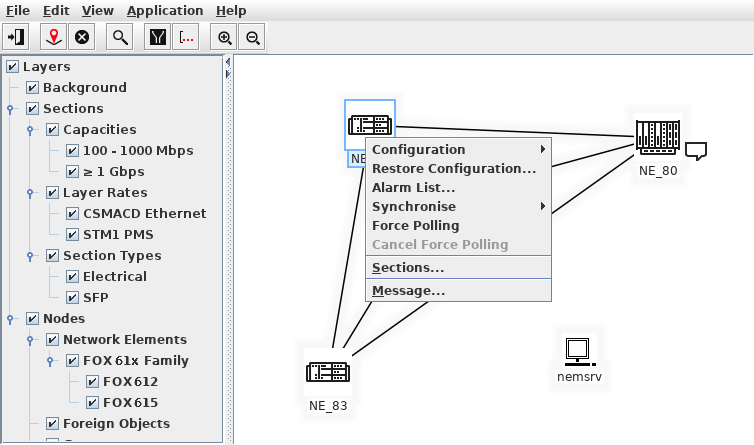Viewport: 754px width, 445px height.
Task: Select the NE_80 network element icon
Action: (x=657, y=138)
